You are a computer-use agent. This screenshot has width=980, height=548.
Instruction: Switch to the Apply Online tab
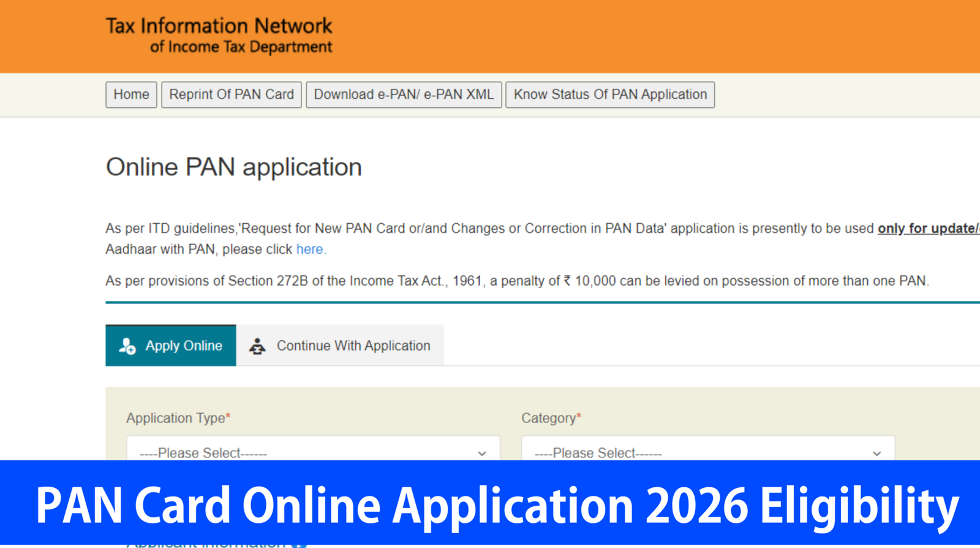coord(170,345)
